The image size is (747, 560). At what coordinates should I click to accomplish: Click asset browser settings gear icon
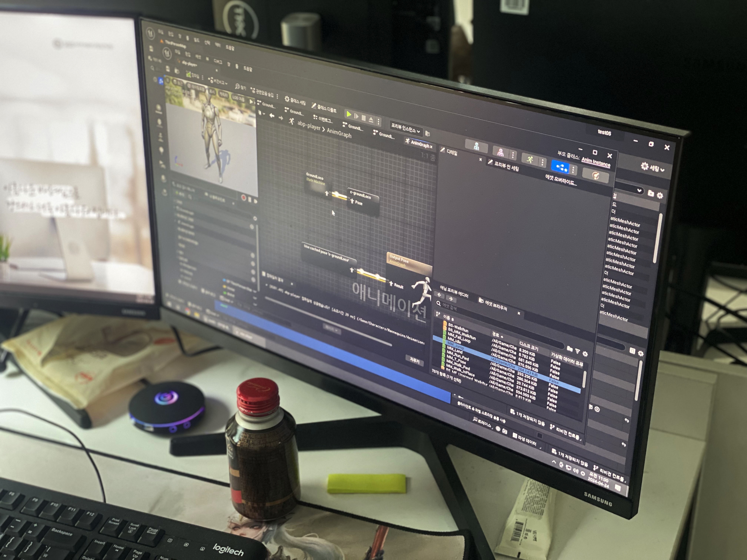pos(585,354)
